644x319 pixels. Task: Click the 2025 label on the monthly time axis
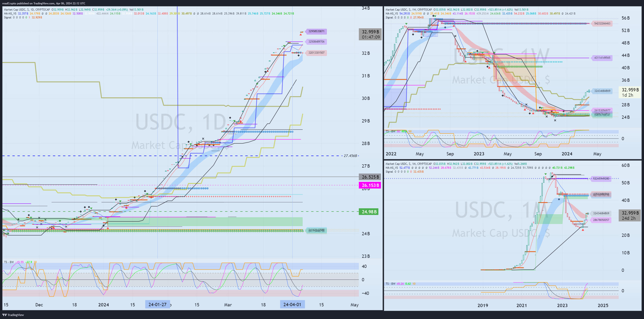(x=603, y=305)
